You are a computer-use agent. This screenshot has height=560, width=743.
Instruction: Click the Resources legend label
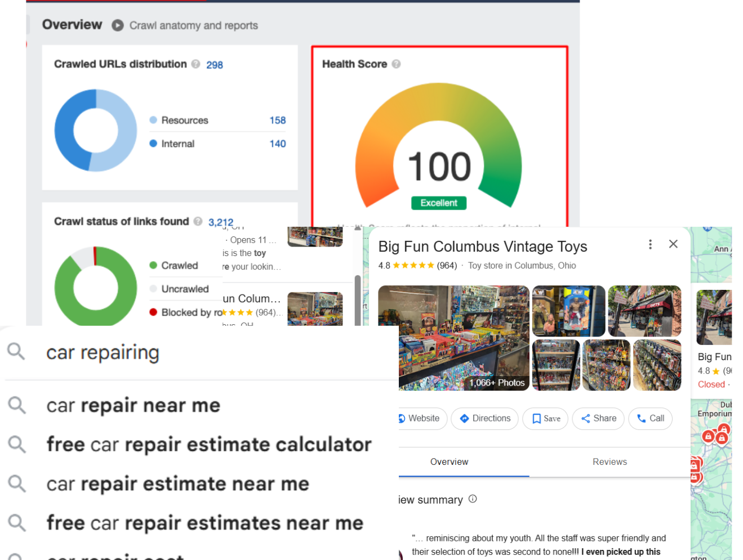[x=185, y=120]
